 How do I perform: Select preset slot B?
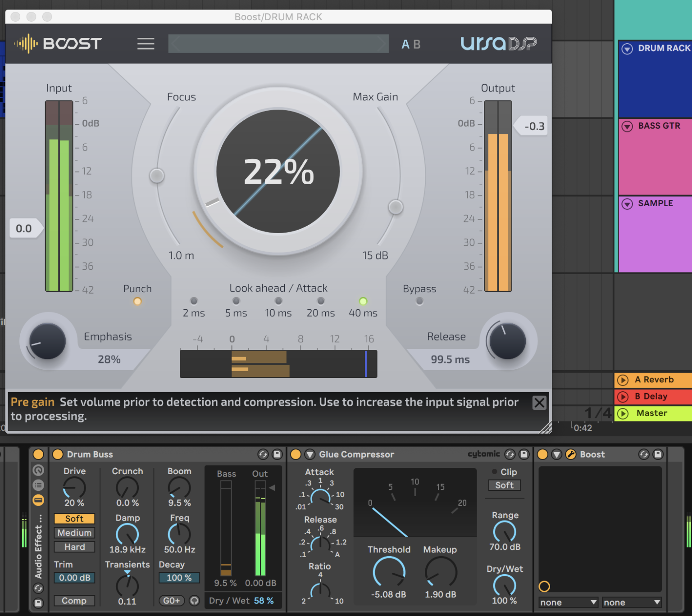[x=417, y=44]
